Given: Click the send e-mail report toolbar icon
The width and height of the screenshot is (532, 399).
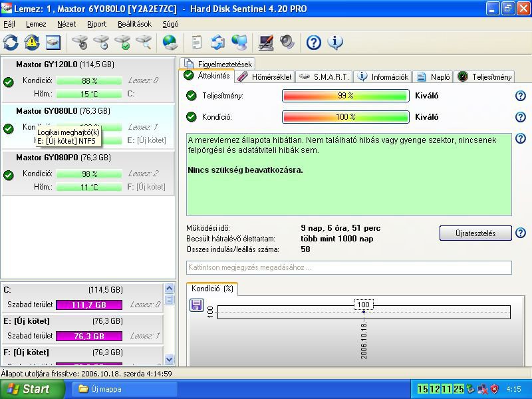Looking at the screenshot, I should (x=218, y=43).
